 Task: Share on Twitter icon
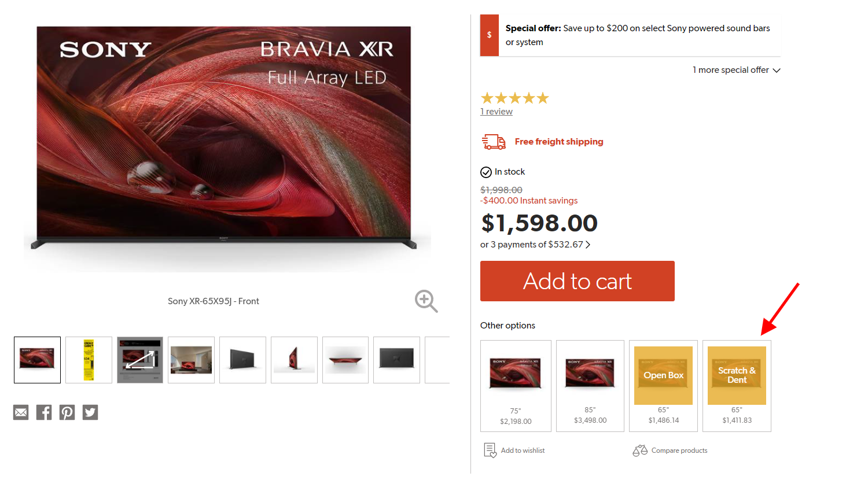[x=90, y=412]
